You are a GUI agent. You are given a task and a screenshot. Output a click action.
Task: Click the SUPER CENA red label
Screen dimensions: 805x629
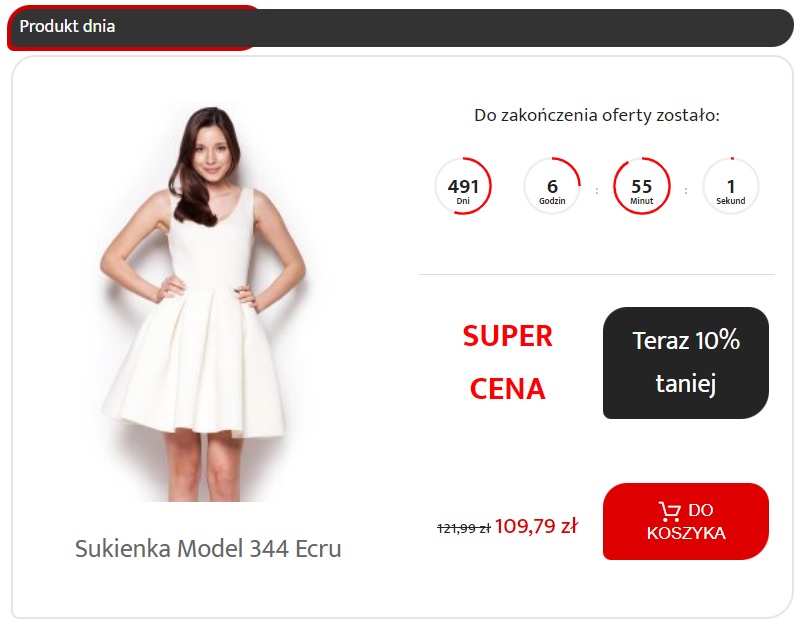(x=507, y=363)
